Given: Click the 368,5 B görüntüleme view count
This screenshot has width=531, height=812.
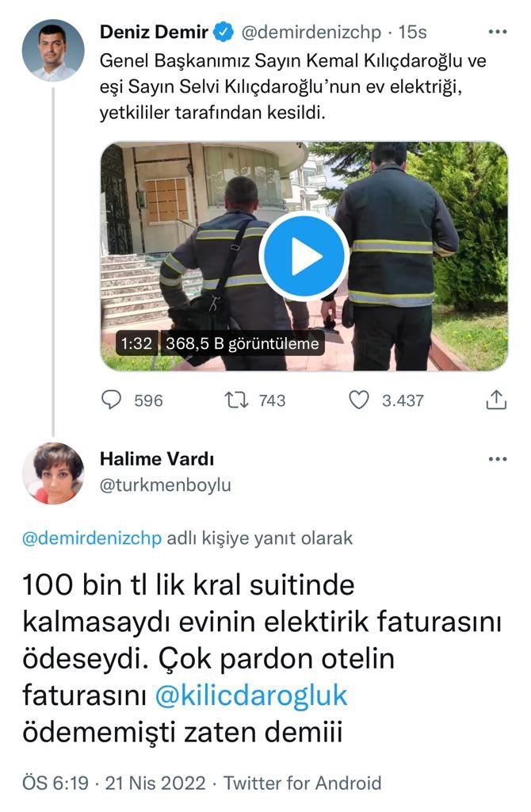Looking at the screenshot, I should (x=243, y=343).
